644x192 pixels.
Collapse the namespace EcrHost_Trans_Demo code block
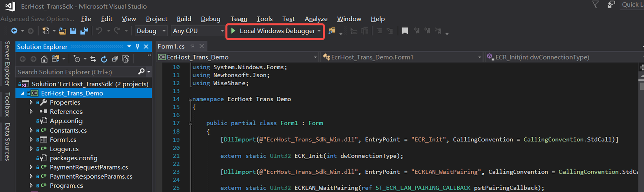click(190, 99)
